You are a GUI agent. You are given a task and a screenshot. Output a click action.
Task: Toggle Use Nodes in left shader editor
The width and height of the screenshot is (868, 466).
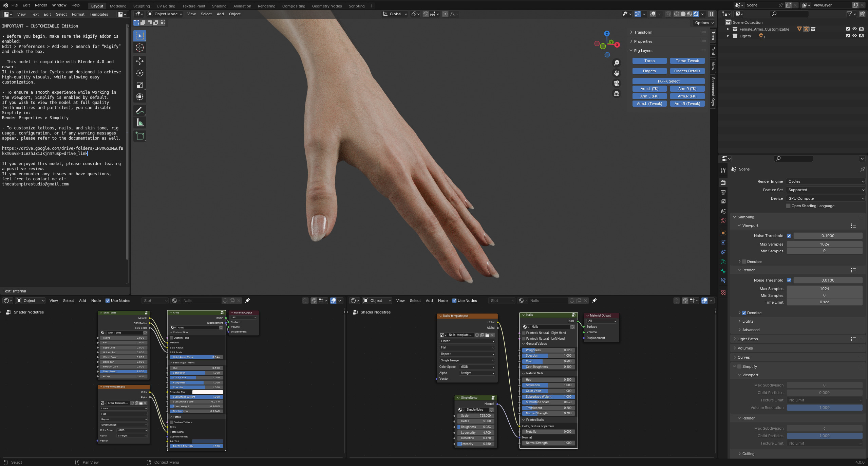click(108, 301)
